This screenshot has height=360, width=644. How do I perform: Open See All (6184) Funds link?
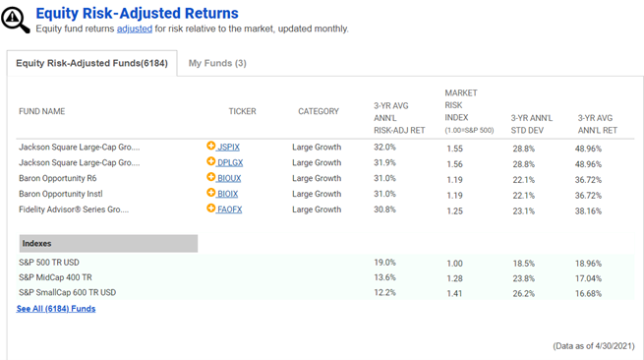pyautogui.click(x=56, y=309)
